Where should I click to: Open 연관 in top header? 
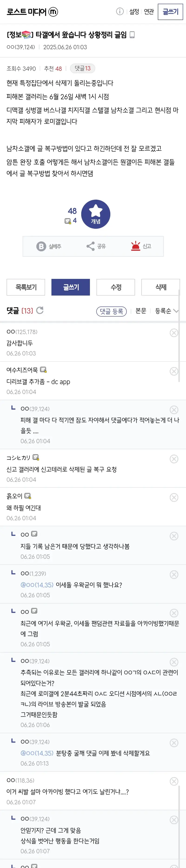point(149,12)
